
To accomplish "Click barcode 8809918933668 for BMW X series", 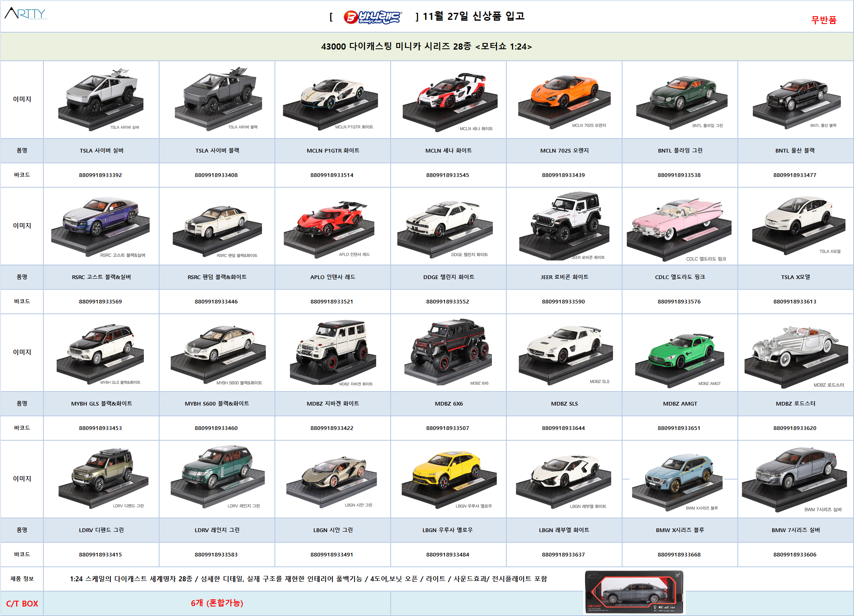I will tap(679, 554).
